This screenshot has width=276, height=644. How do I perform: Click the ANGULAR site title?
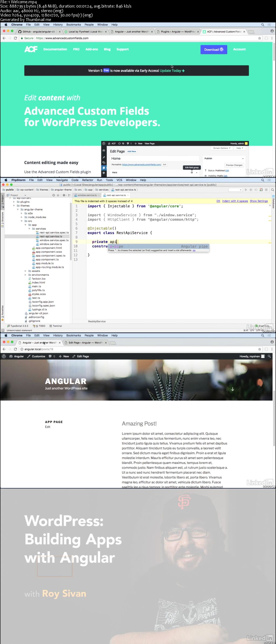[66, 381]
